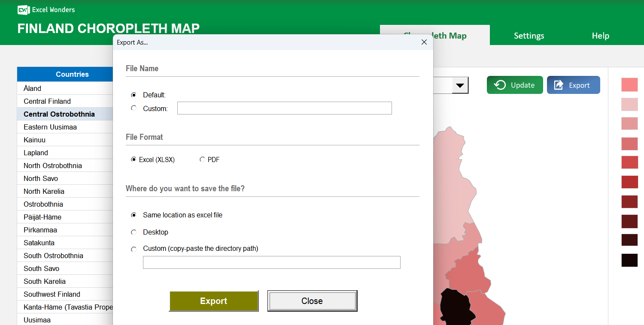Click the Close button in the dialog
Image resolution: width=644 pixels, height=325 pixels.
312,301
